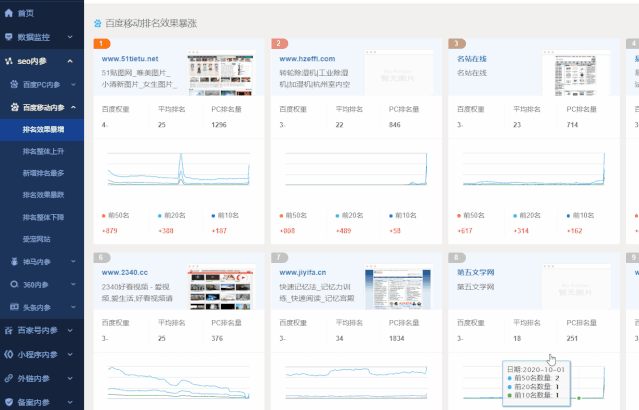Click the 2340.cc site thumbnail

click(x=221, y=287)
